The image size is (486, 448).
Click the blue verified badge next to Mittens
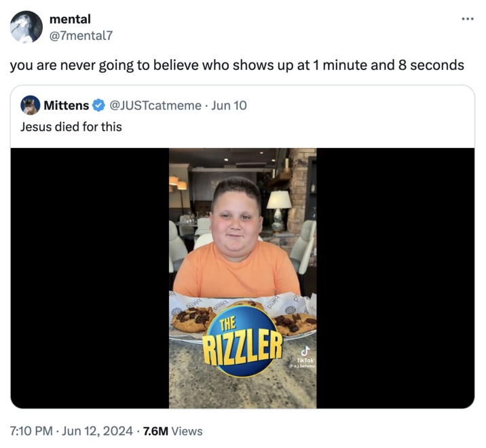(x=98, y=105)
